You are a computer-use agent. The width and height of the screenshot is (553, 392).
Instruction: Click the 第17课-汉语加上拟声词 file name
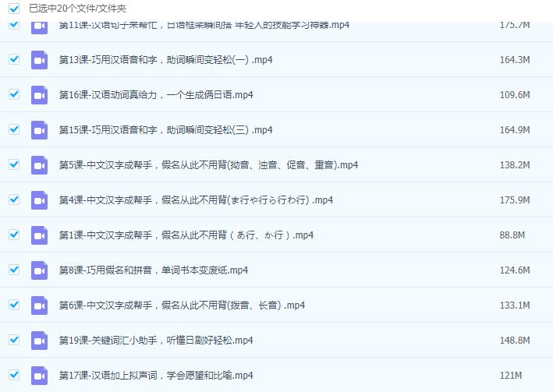point(156,376)
